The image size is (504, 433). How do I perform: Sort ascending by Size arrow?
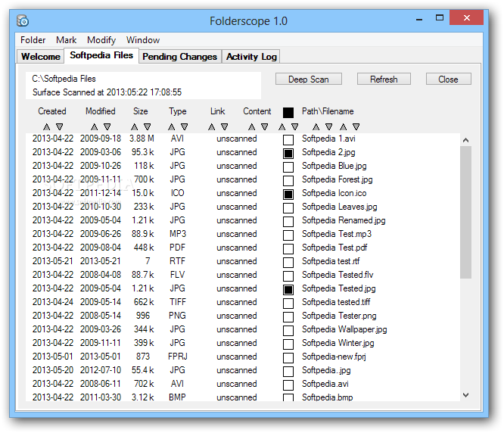pos(135,126)
